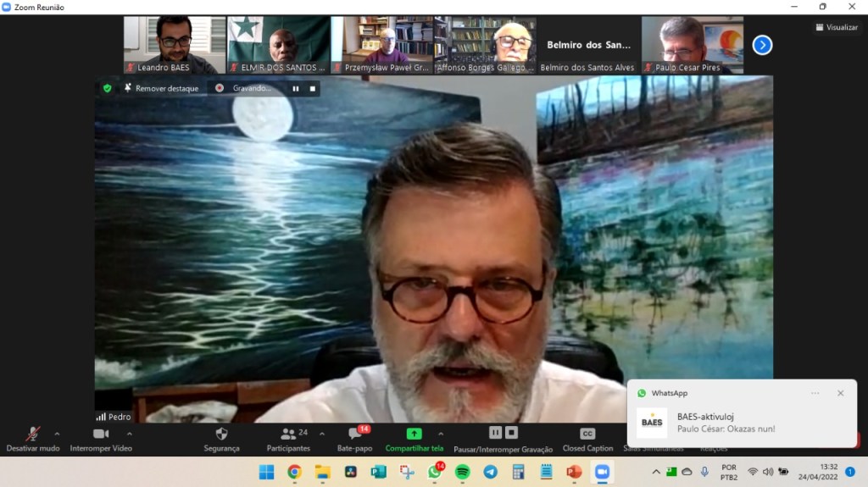Screen dimensions: 868x487
Task: Expand video options arrow beside camera
Action: (129, 434)
